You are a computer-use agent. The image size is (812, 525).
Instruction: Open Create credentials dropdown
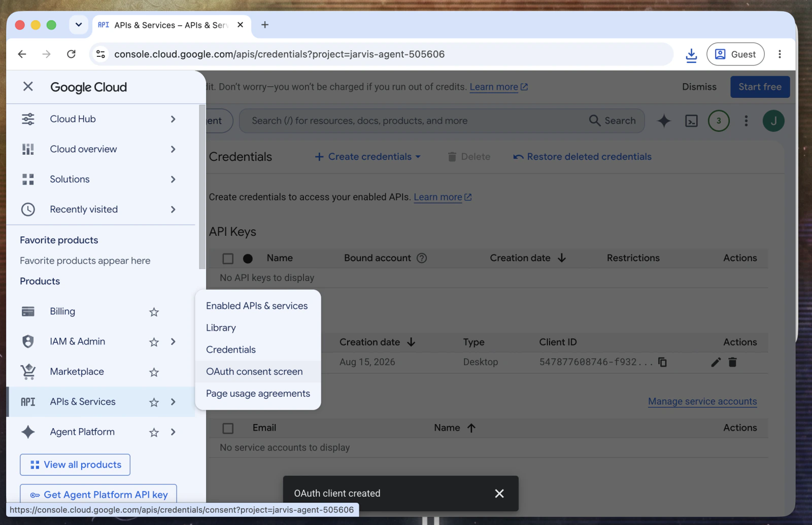(368, 157)
